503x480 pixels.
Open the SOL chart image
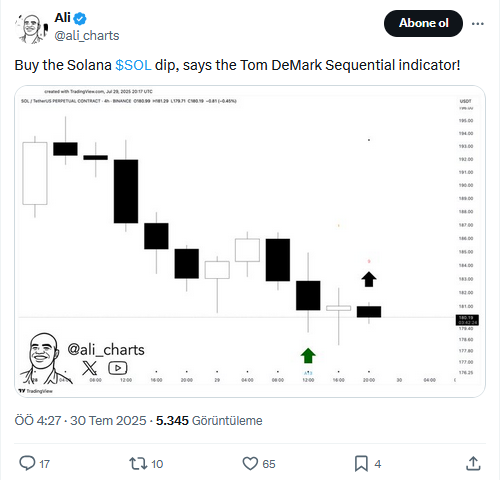click(x=250, y=241)
